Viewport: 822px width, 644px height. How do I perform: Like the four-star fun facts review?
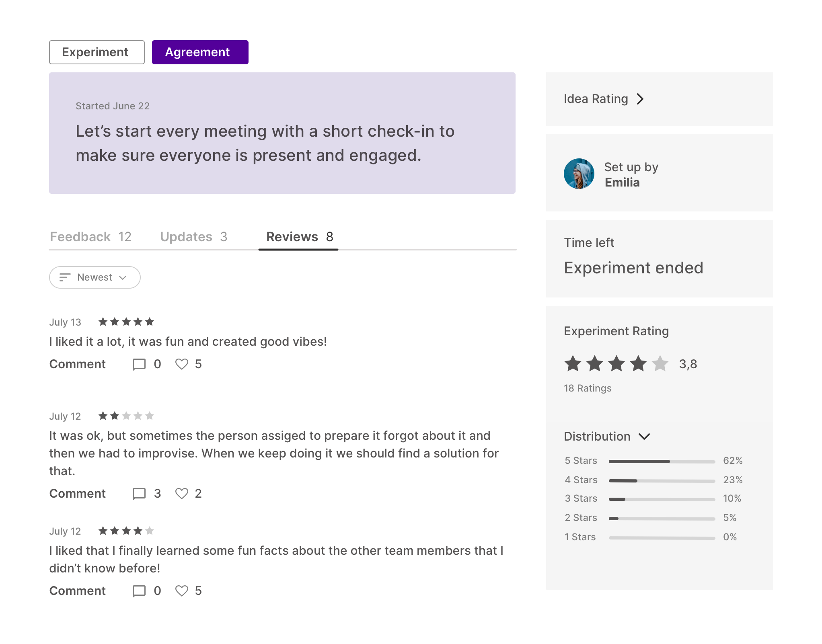click(181, 591)
